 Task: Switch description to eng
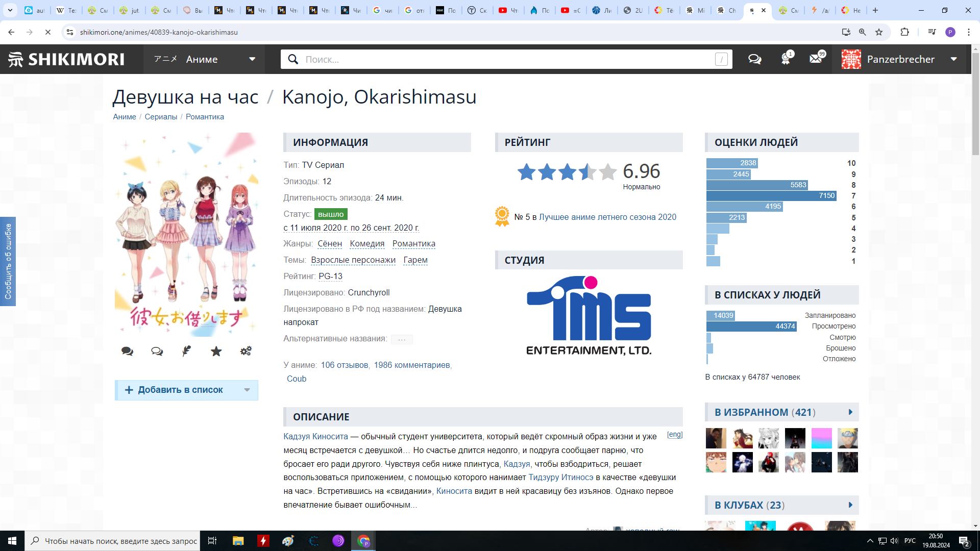point(674,435)
